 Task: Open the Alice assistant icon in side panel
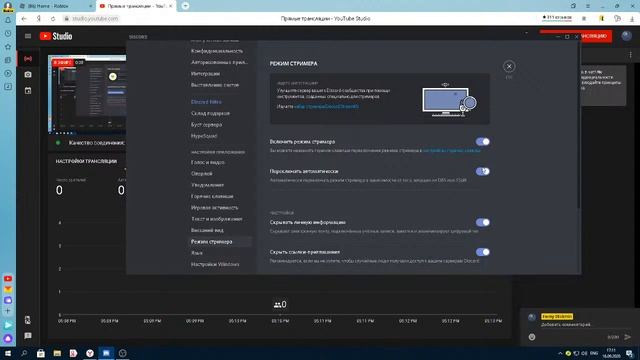click(x=8, y=338)
